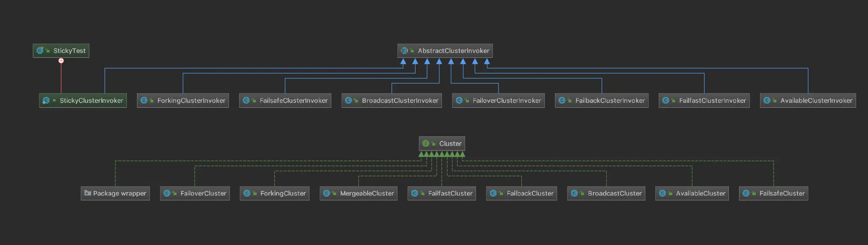The height and width of the screenshot is (245, 868).
Task: Click the AbstractClusterInvoker abstract class icon
Action: tap(404, 50)
